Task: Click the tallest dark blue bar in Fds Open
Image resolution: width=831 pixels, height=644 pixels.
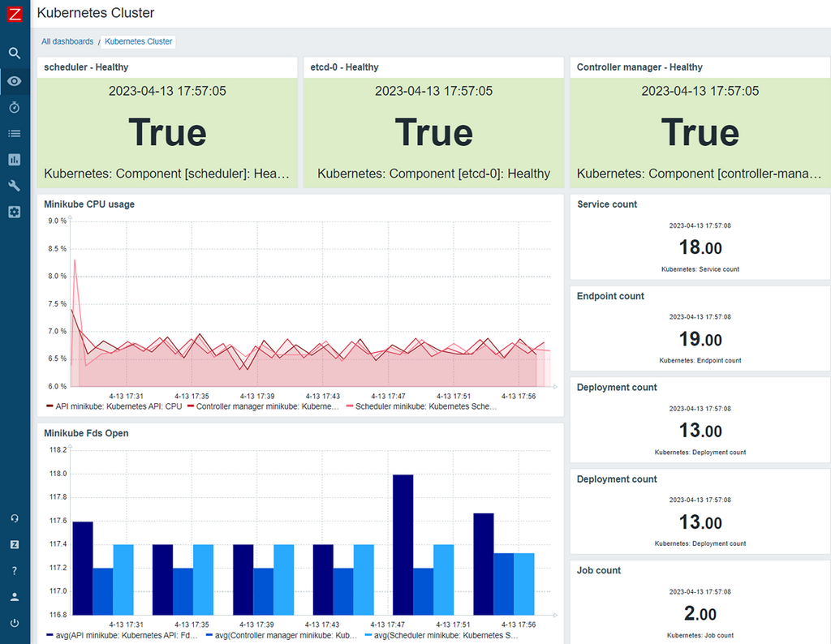Action: [403, 543]
